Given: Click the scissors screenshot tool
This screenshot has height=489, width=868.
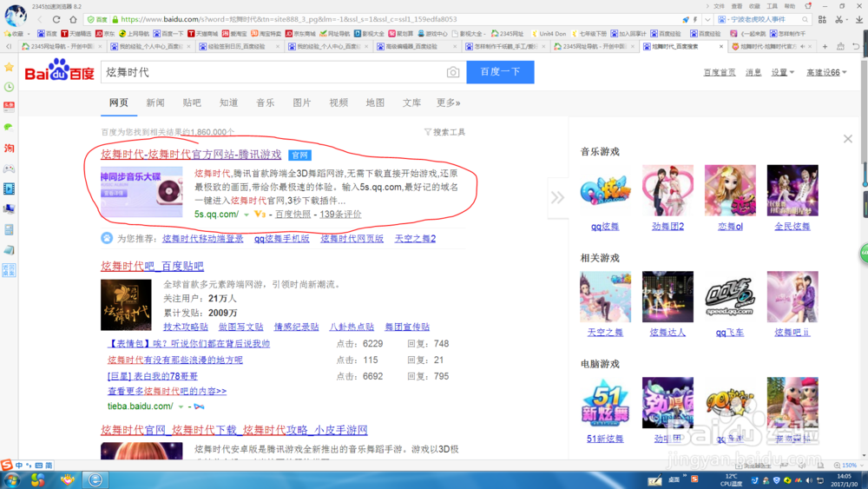Looking at the screenshot, I should (839, 19).
